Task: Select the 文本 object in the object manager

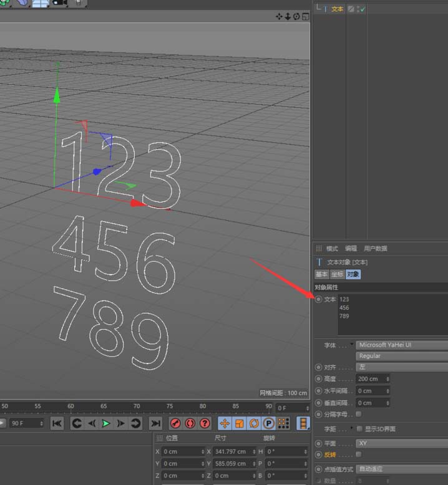Action: 337,9
